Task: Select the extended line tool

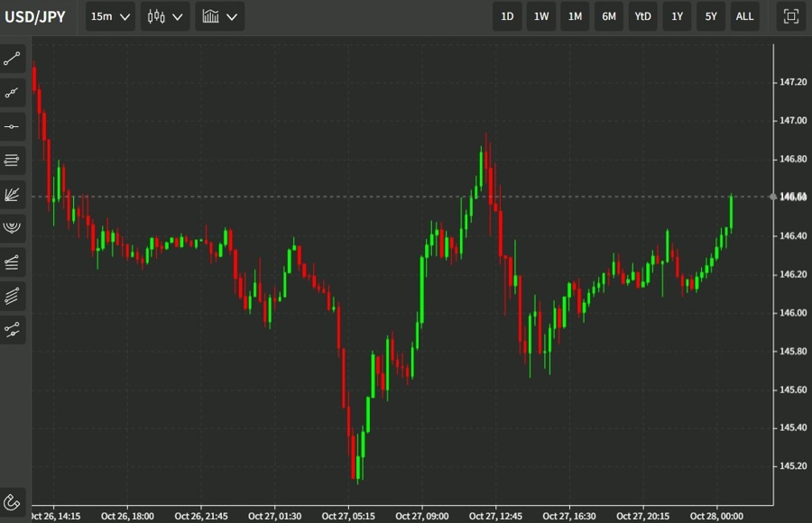Action: pos(12,93)
